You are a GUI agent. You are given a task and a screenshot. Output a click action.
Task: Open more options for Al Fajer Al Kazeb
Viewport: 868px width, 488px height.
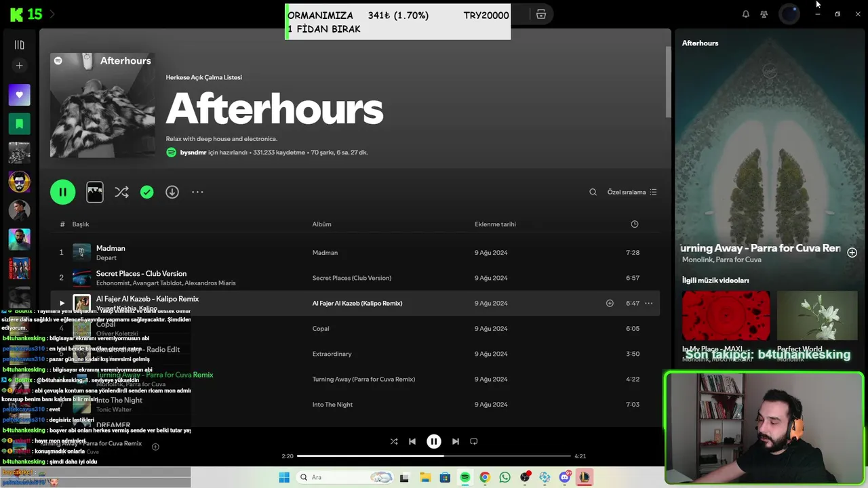point(648,304)
